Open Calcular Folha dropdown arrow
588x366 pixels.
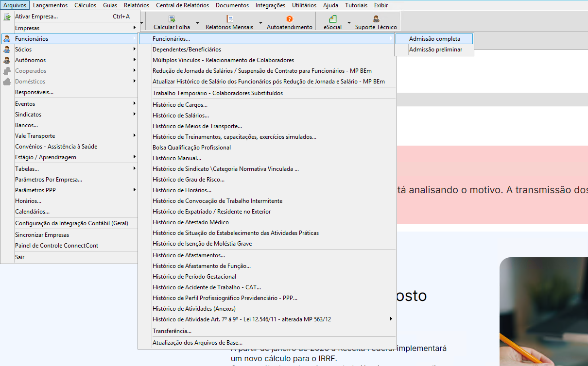[x=197, y=23]
